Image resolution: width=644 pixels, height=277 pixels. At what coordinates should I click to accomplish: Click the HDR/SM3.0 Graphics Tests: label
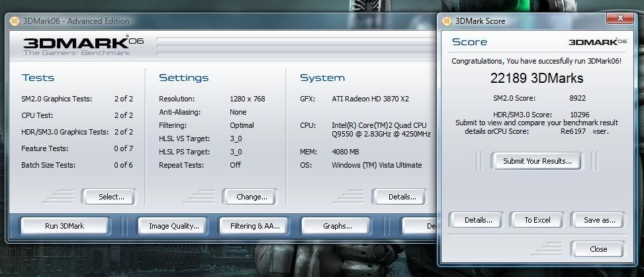coord(65,132)
